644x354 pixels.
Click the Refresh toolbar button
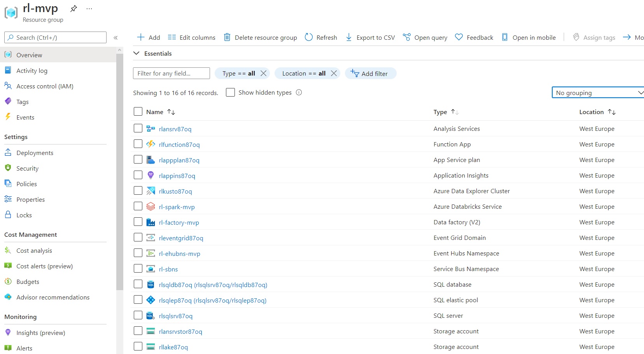click(321, 37)
